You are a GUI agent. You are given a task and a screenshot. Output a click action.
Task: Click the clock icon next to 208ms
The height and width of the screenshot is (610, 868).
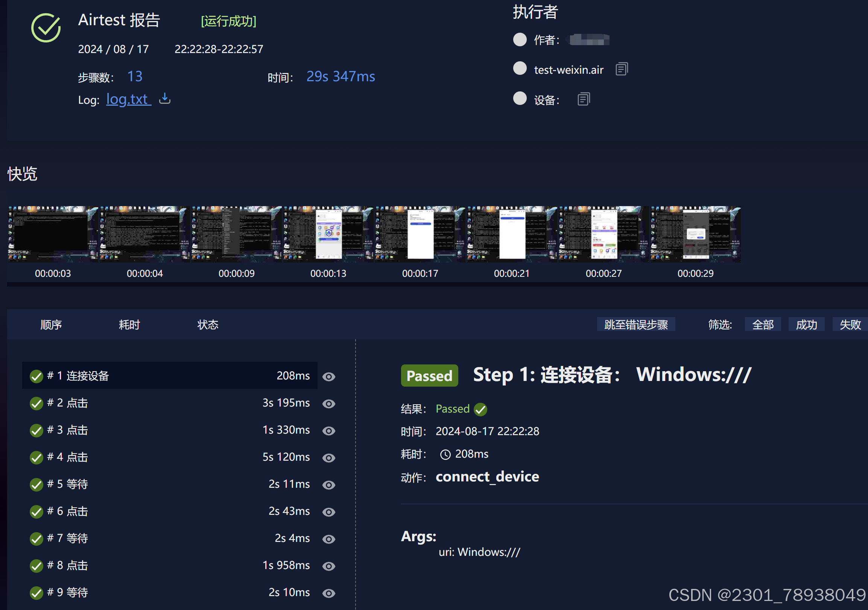point(445,454)
